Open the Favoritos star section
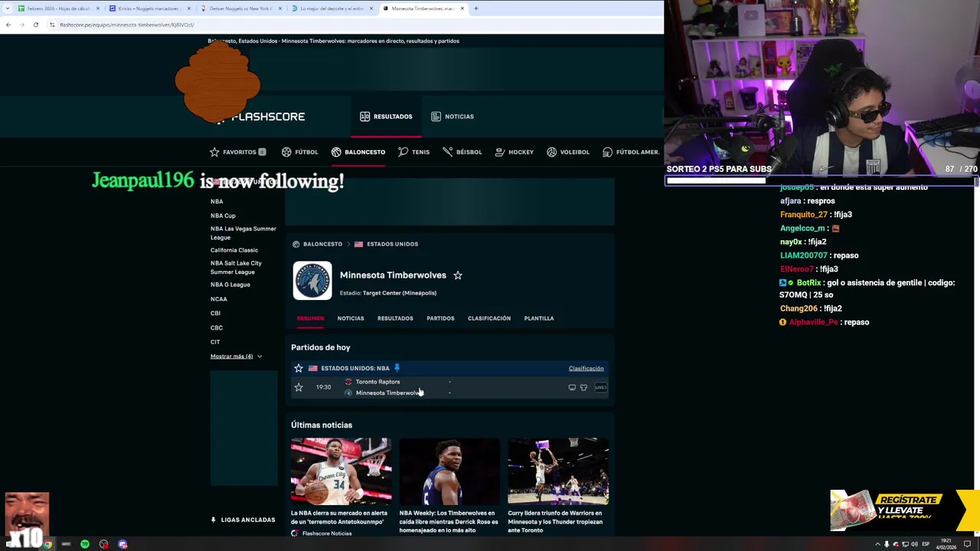980x551 pixels. pyautogui.click(x=238, y=152)
